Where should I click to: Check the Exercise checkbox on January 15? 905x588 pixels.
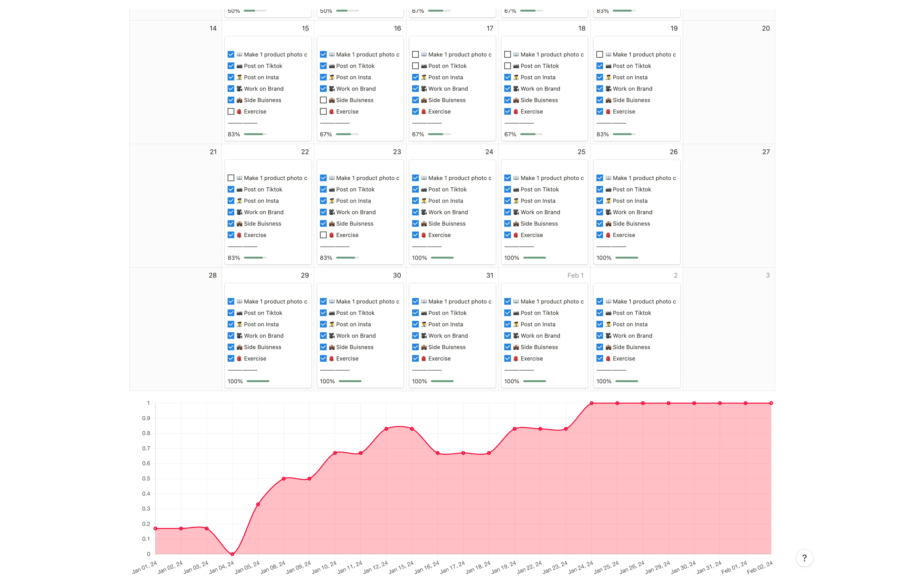[x=231, y=111]
